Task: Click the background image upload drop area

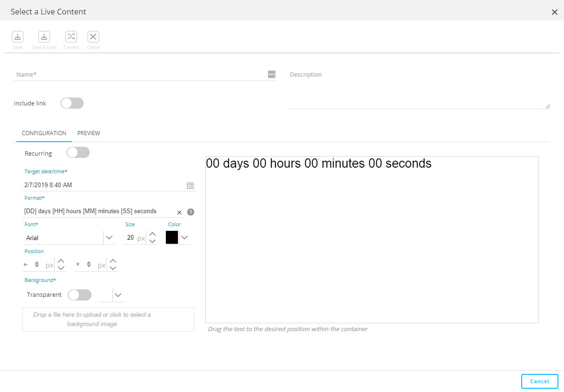Action: point(108,320)
